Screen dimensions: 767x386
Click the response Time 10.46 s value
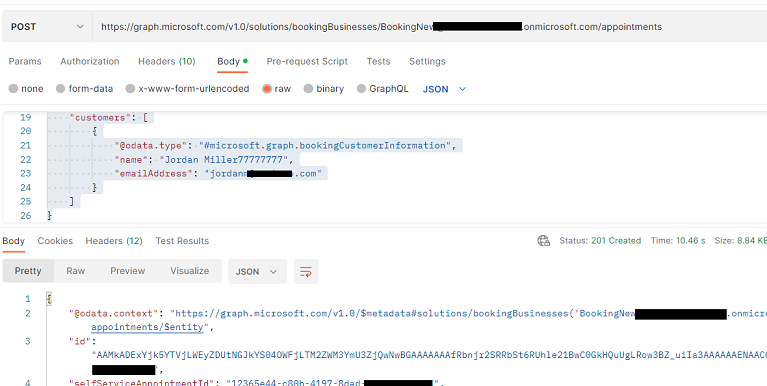[678, 241]
